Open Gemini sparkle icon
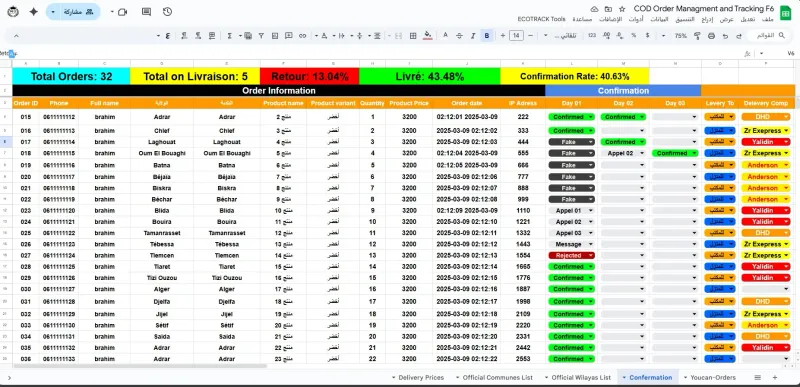Image resolution: width=800 pixels, height=387 pixels. pos(34,12)
